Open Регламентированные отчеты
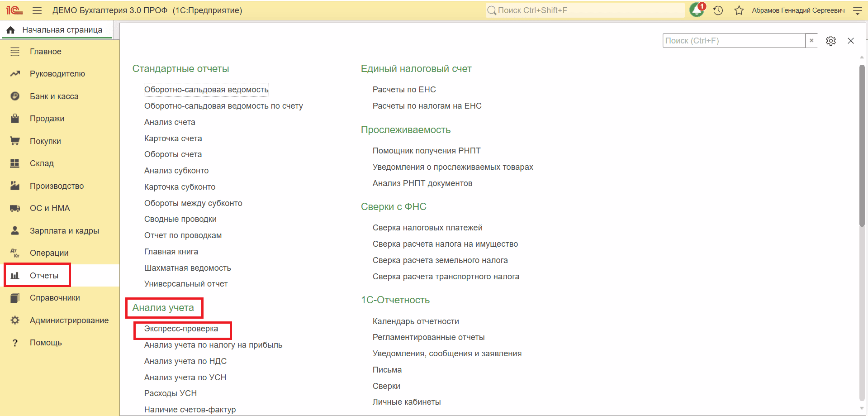The height and width of the screenshot is (416, 868). pos(428,337)
